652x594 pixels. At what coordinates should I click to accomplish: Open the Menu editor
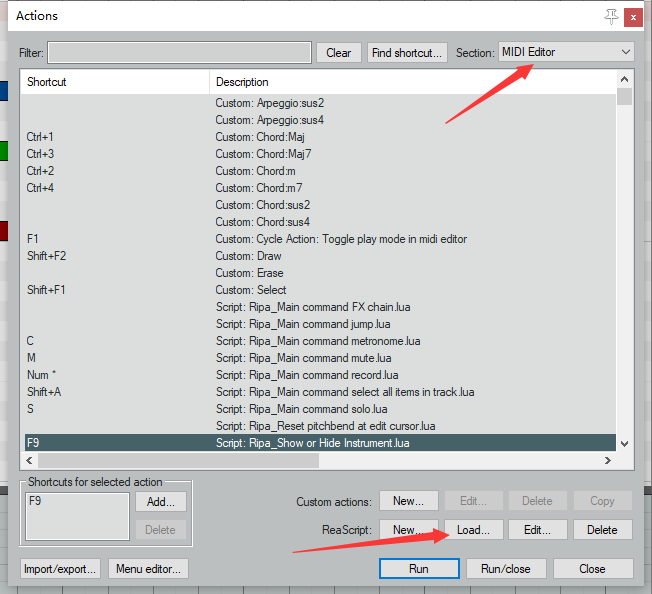pyautogui.click(x=148, y=569)
